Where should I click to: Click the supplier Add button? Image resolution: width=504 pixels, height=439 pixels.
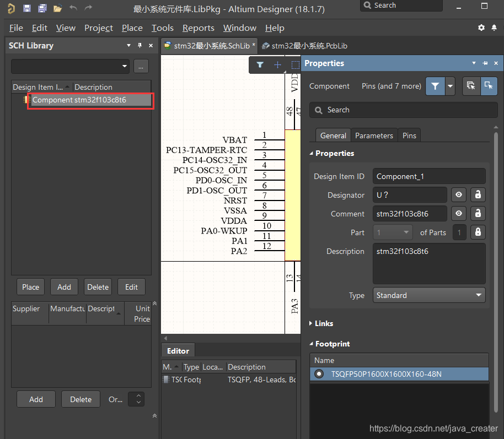pos(36,399)
